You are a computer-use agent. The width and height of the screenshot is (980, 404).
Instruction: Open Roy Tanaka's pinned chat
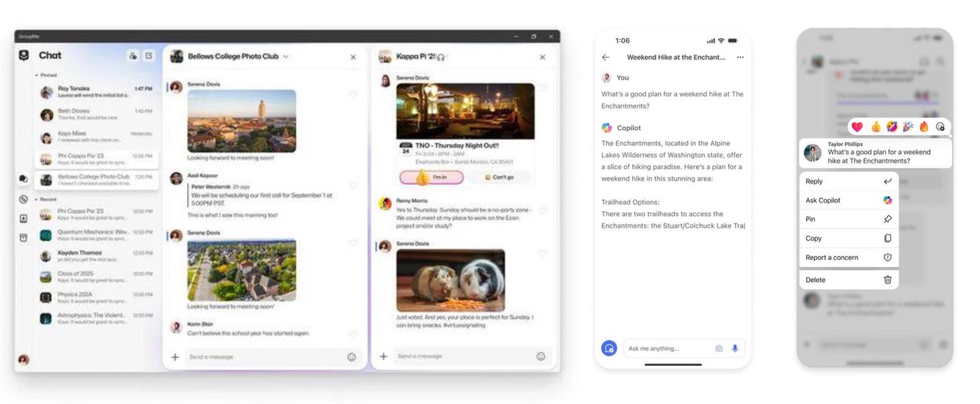tap(96, 92)
